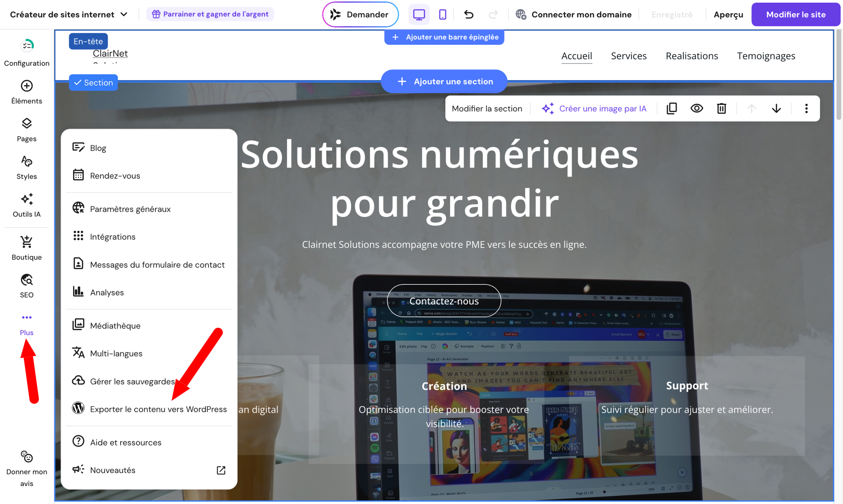
Task: Open the Demander AI assistant
Action: click(360, 14)
